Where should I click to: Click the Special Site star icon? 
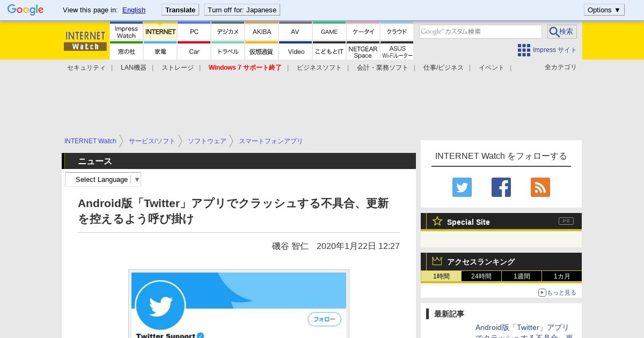[x=437, y=221]
